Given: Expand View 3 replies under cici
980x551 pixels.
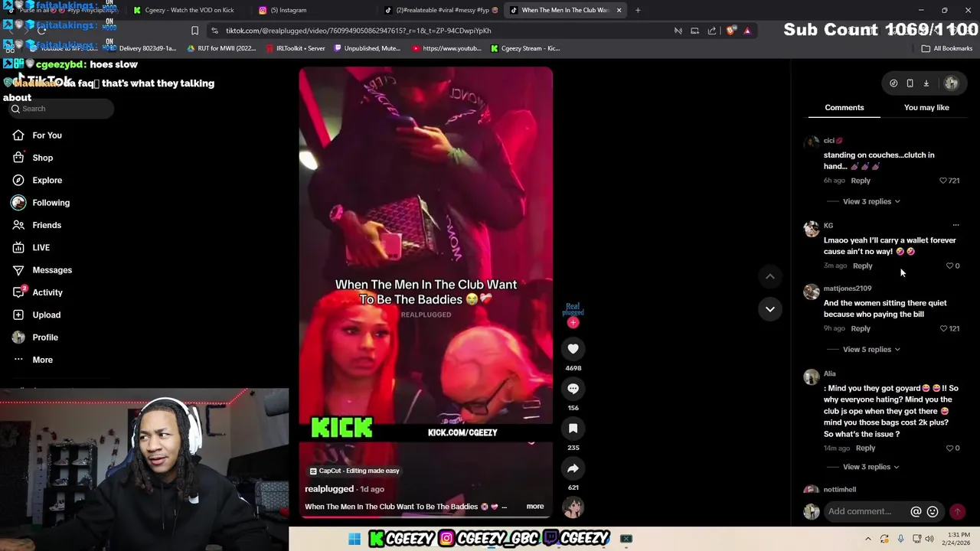Looking at the screenshot, I should coord(871,202).
